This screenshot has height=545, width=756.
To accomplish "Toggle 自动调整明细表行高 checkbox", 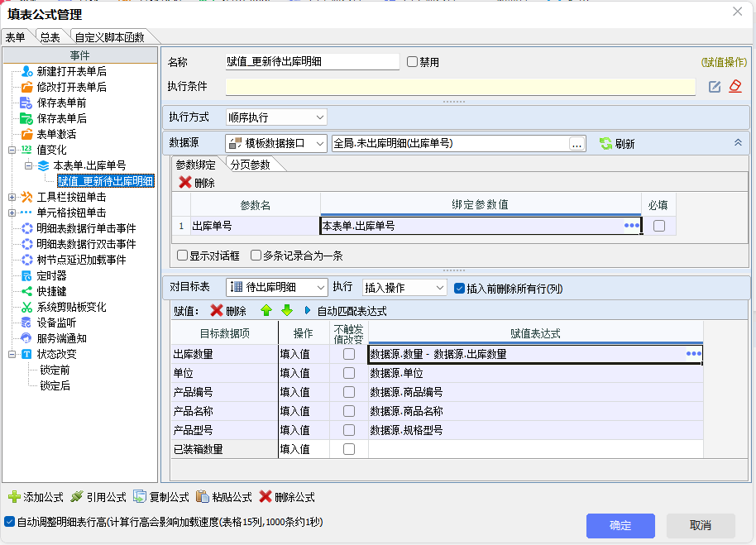I will (x=9, y=521).
